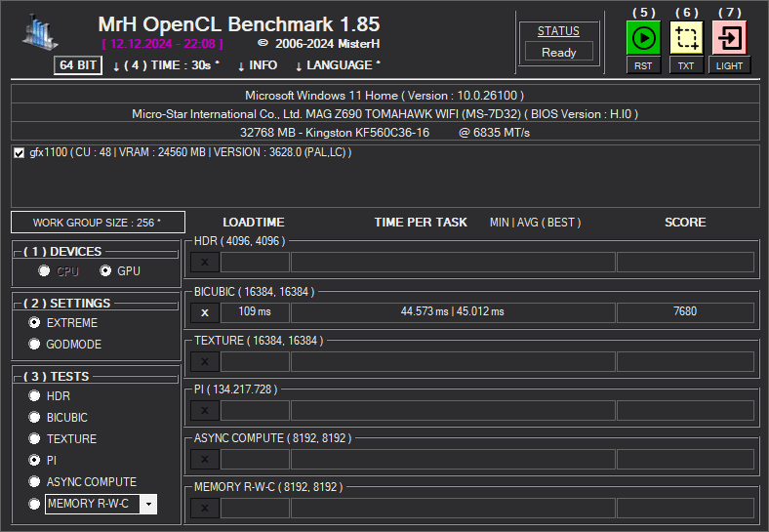769x532 pixels.
Task: Click the RST reset button
Action: pyautogui.click(x=643, y=65)
